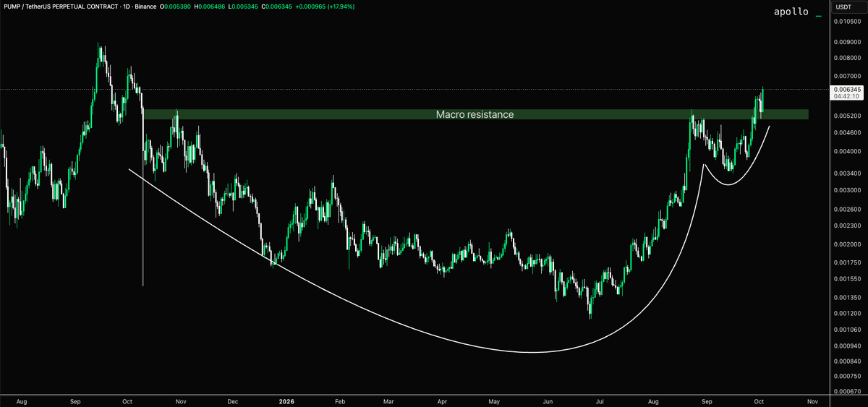868x407 pixels.
Task: Click the 0.002300 price axis label
Action: (x=846, y=226)
